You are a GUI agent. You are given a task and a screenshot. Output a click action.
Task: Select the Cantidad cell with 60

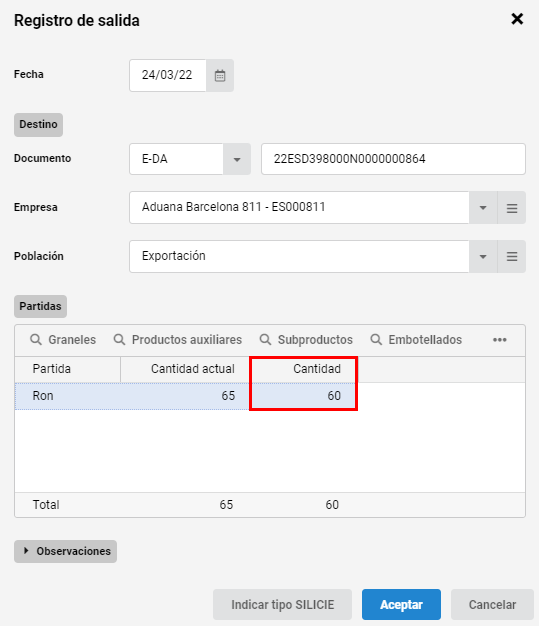[303, 396]
